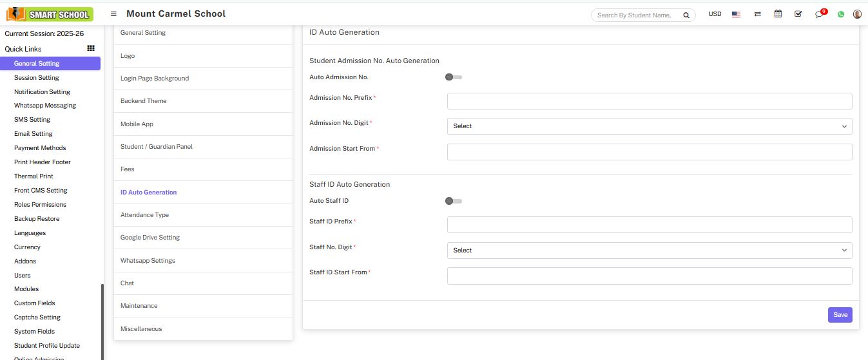The height and width of the screenshot is (360, 868).
Task: Turn on the Auto Staff ID switch
Action: click(454, 201)
